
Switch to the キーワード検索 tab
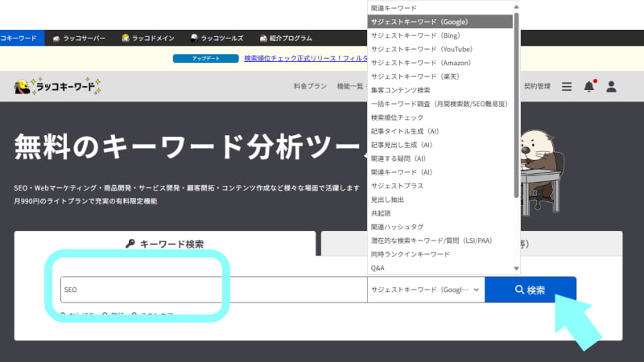coord(165,244)
